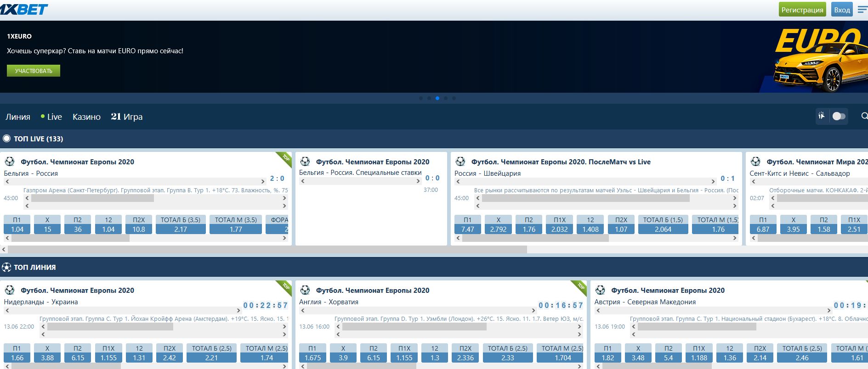Click soccer ball icon on Англия - Хорватия card
868x369 pixels.
click(x=305, y=290)
